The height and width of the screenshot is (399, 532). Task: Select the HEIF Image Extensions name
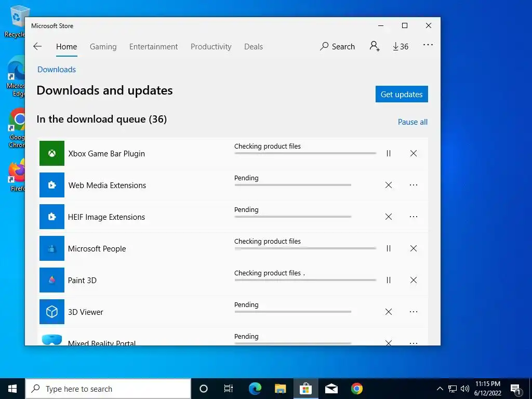[x=107, y=217]
